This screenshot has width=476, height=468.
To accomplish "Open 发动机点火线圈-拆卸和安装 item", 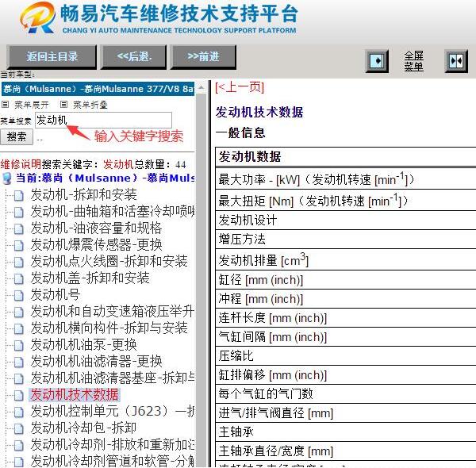I will 109,261.
